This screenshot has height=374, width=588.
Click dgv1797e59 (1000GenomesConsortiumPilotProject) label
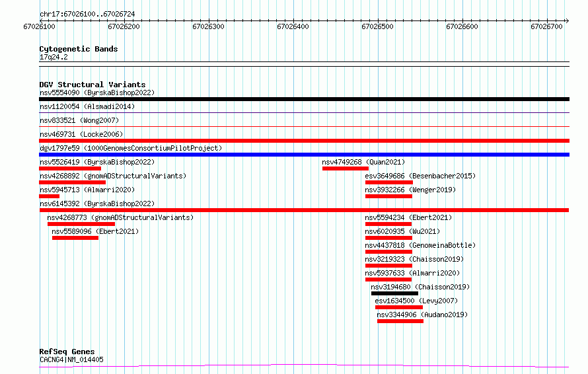(131, 148)
